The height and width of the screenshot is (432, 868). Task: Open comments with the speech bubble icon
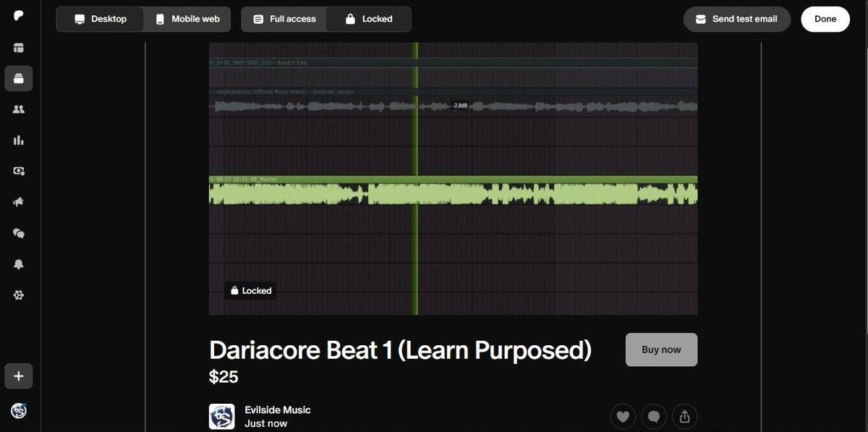654,417
